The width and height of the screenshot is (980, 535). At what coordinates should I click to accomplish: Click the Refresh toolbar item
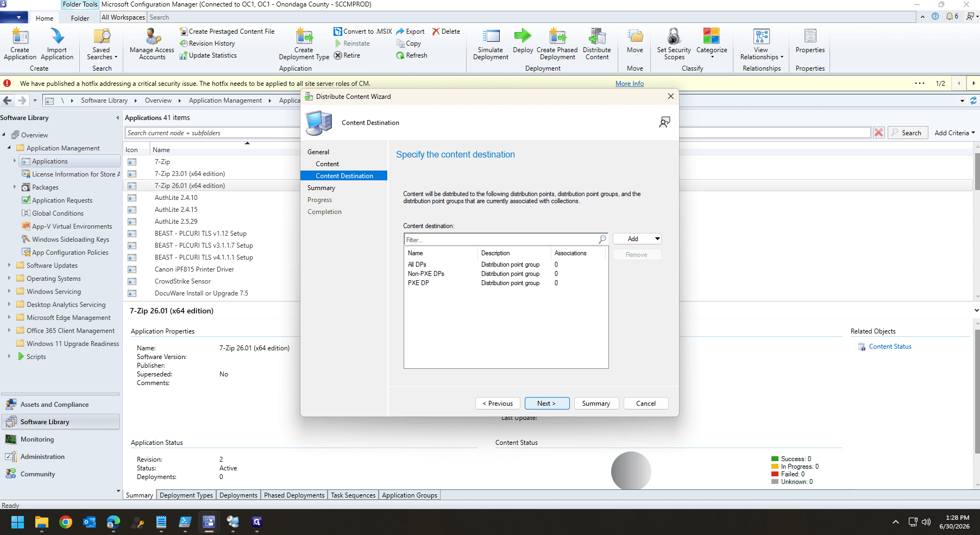point(412,55)
